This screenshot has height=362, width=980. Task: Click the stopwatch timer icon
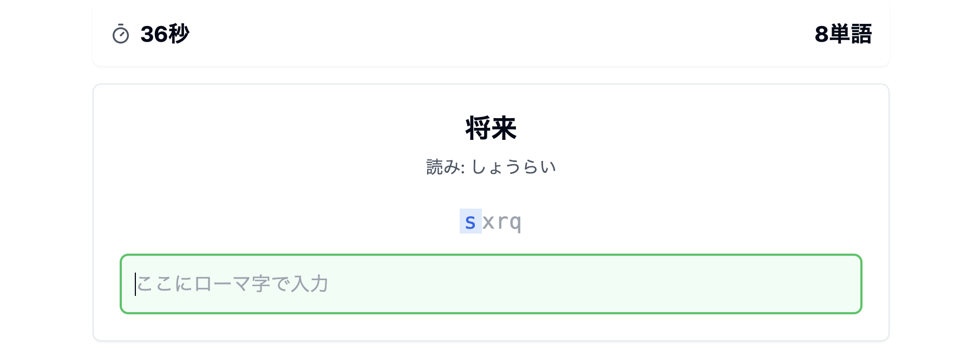click(x=120, y=34)
